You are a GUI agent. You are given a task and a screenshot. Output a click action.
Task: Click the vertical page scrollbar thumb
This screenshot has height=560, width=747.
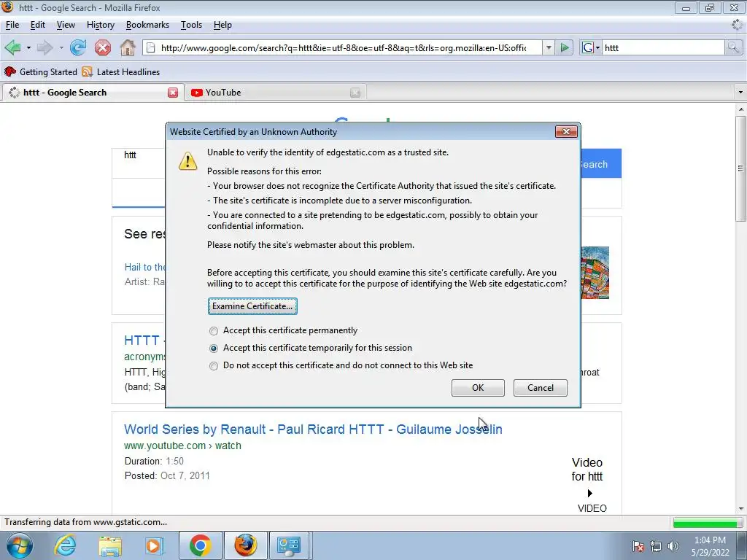click(740, 168)
